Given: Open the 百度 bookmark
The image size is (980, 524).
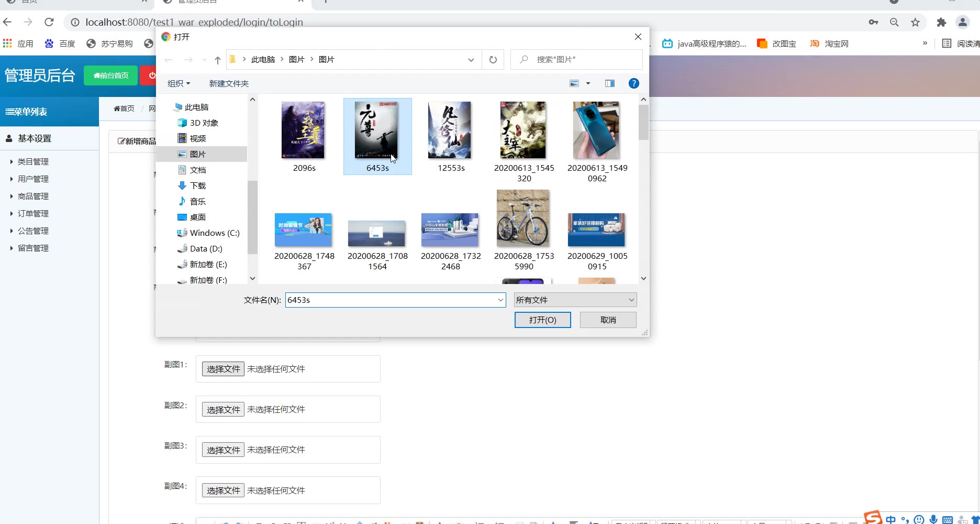Looking at the screenshot, I should pyautogui.click(x=60, y=43).
